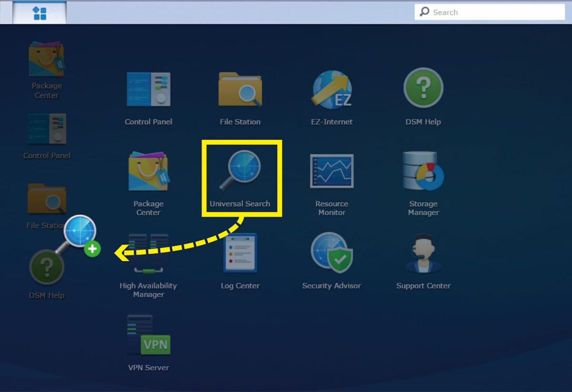Open DSM Help from the main menu

(x=423, y=97)
